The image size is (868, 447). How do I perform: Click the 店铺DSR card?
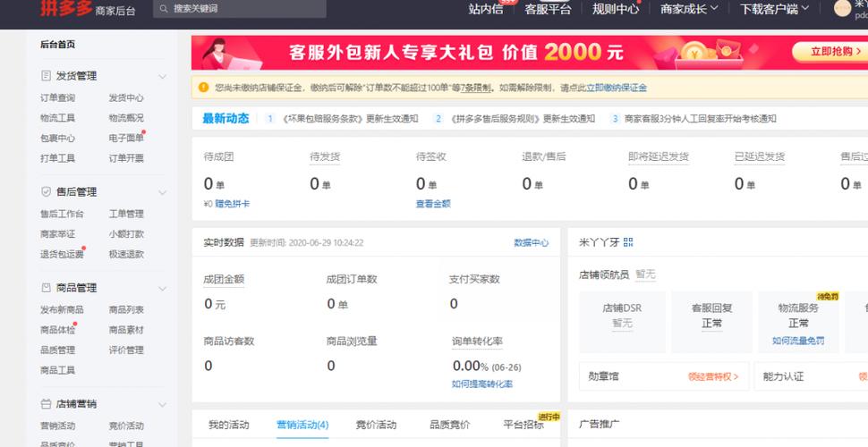click(x=622, y=322)
